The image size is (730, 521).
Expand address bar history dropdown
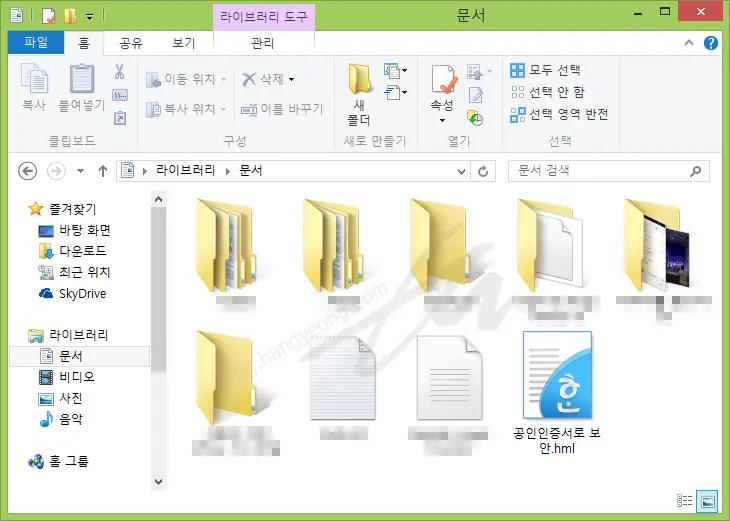pyautogui.click(x=461, y=171)
